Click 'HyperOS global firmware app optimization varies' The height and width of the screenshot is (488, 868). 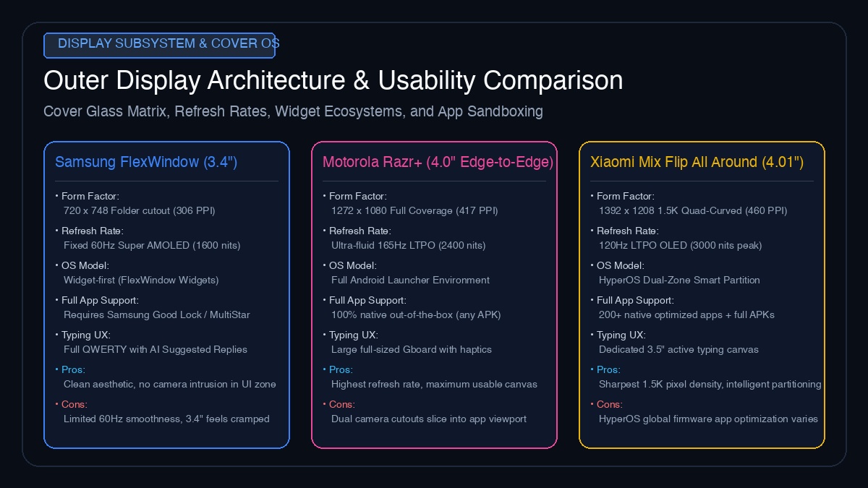tap(708, 419)
